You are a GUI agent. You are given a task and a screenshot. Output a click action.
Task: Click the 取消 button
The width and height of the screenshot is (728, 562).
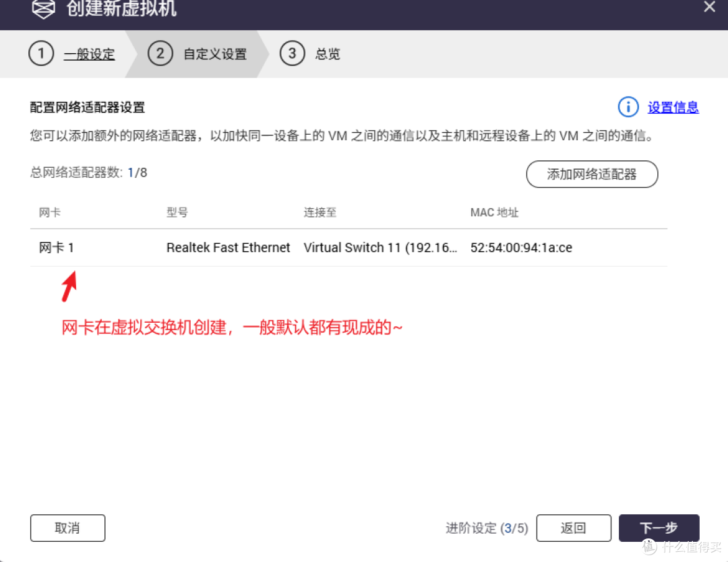pyautogui.click(x=68, y=528)
